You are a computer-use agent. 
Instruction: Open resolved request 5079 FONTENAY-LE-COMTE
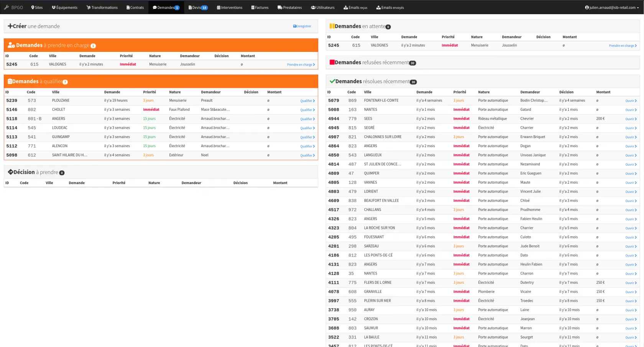[x=631, y=101]
